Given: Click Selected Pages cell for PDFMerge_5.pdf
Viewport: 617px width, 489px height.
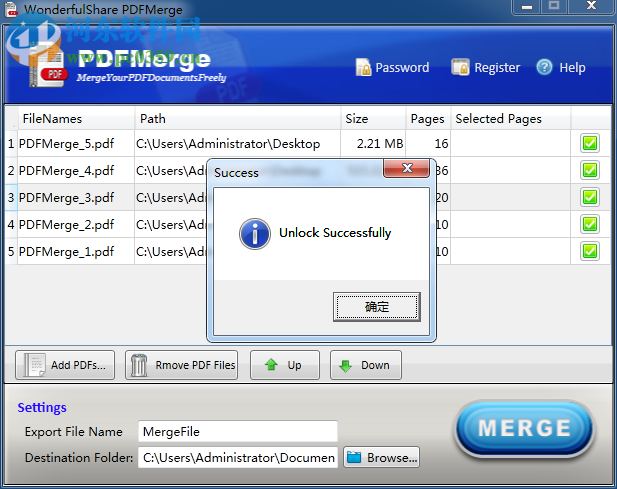Looking at the screenshot, I should pyautogui.click(x=510, y=144).
